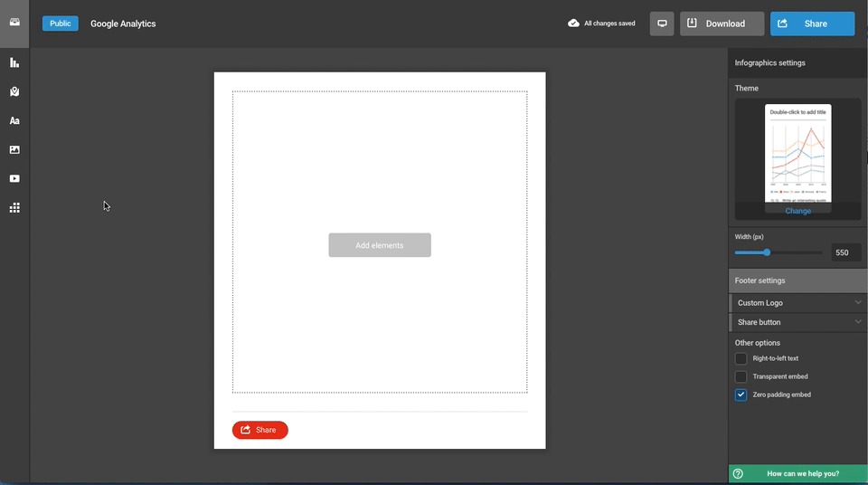Click the present view monitor icon
The image size is (868, 485).
coord(662,24)
